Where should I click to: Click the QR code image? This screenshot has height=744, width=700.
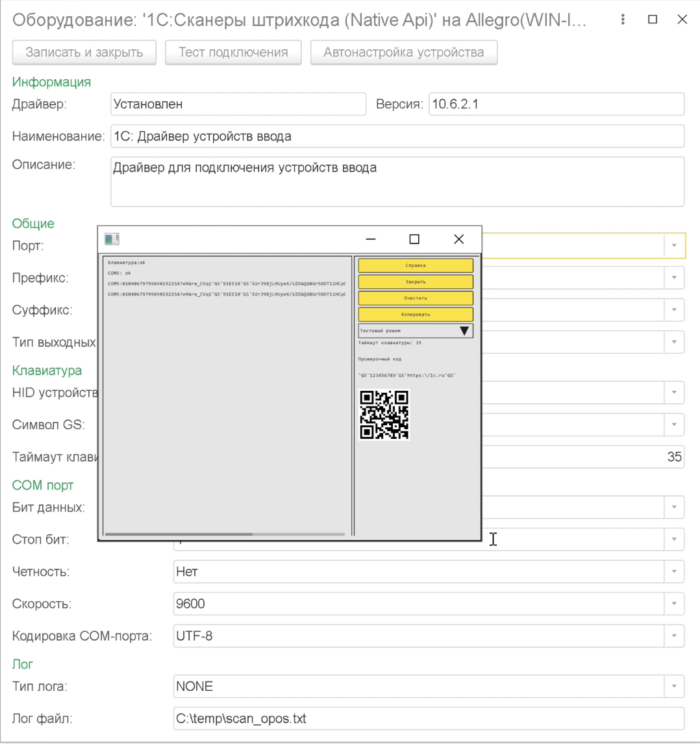(x=384, y=414)
